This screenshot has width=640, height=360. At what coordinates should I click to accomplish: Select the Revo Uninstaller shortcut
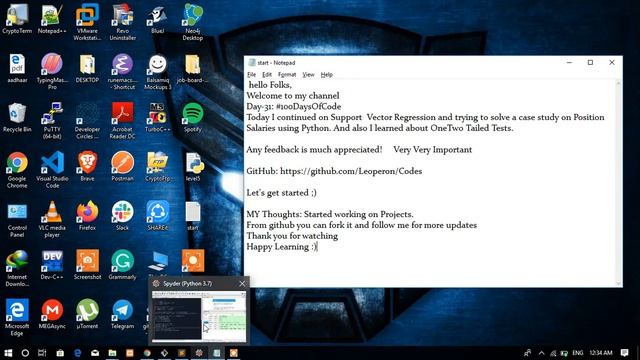(122, 22)
